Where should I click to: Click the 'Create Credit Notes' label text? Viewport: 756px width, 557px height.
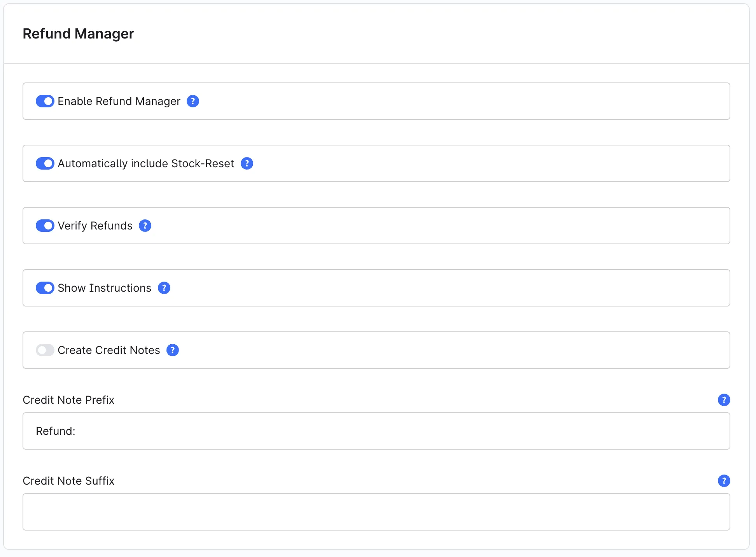109,350
